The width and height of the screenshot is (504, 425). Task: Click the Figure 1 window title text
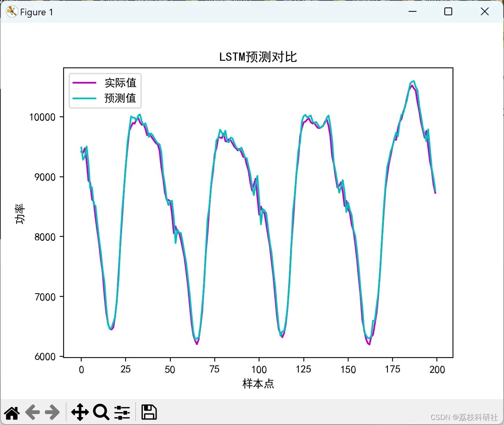point(37,12)
